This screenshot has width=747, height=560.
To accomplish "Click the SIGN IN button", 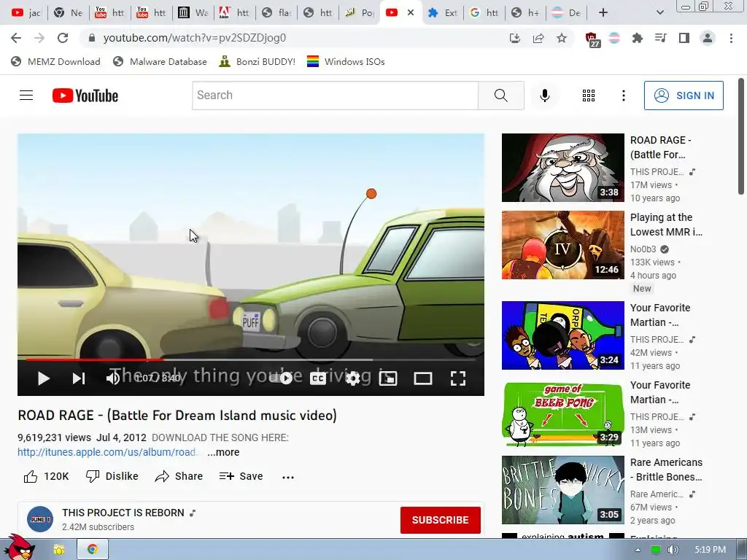I will (x=684, y=96).
